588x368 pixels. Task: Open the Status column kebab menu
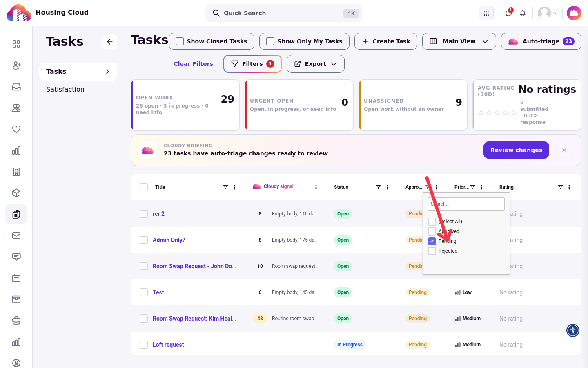click(x=388, y=187)
